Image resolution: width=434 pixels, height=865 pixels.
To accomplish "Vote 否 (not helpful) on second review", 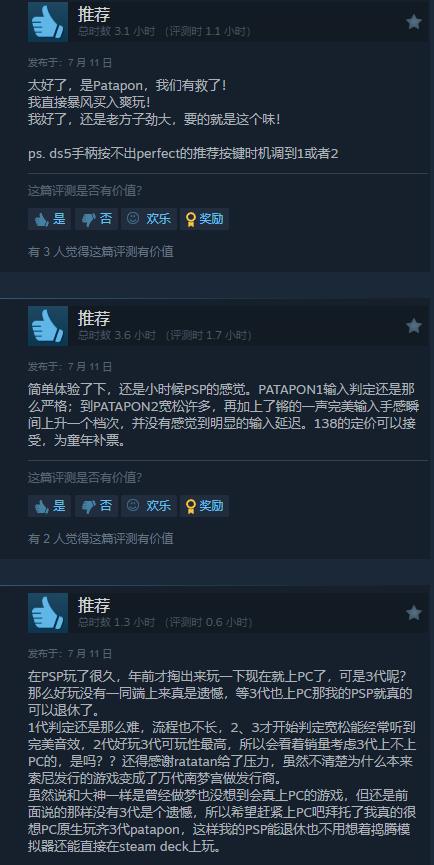I will point(97,506).
